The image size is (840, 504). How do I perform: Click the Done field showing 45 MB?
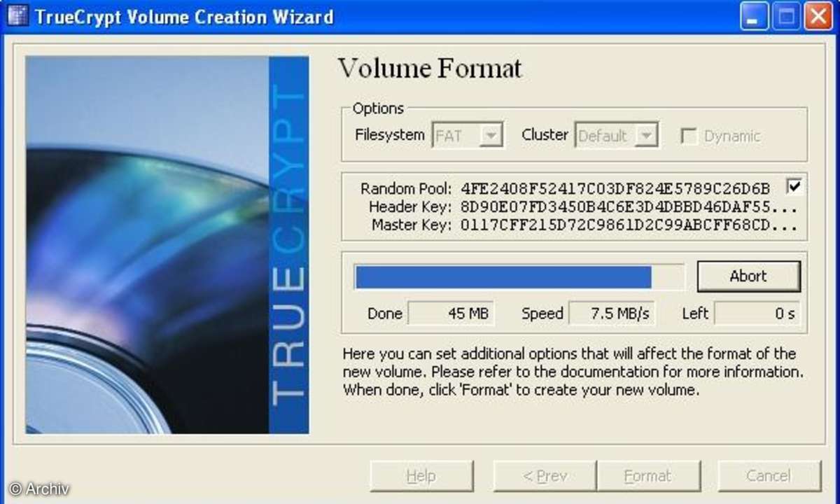451,314
